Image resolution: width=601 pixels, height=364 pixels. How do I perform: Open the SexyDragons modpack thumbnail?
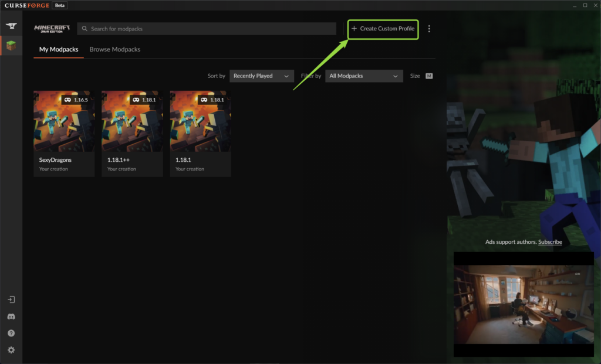64,121
